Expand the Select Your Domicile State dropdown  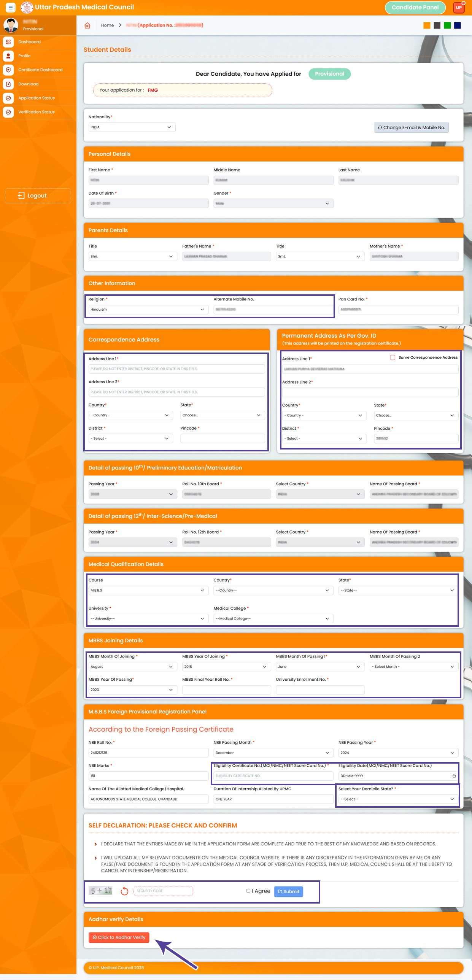[x=398, y=799]
